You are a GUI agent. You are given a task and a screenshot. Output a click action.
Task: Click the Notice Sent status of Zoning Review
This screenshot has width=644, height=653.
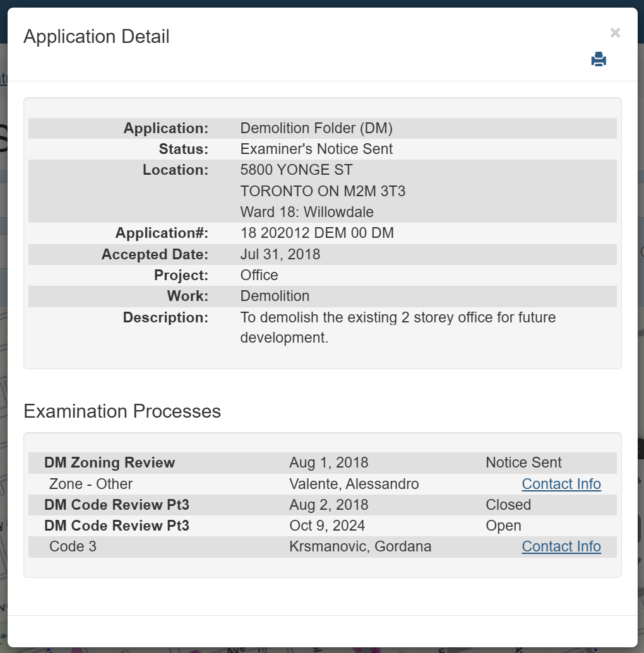(x=523, y=462)
